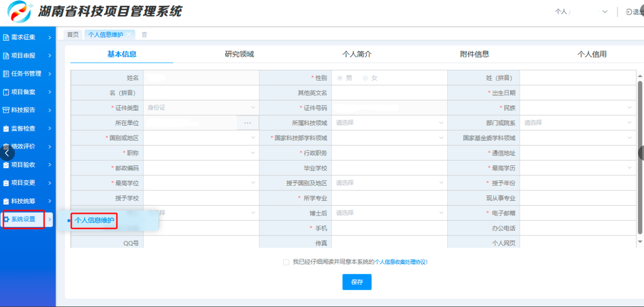Click the ellipsis button beside 所在单位
The image size is (644, 307).
coord(247,123)
